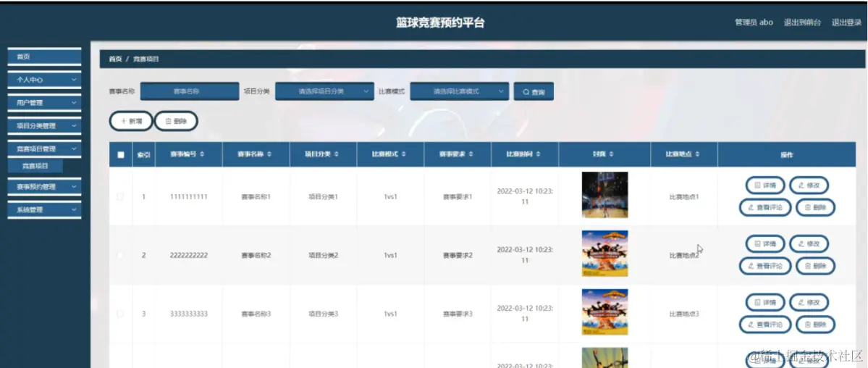Screen dimensions: 868x368
Task: Click 退出到前台 in the header
Action: click(x=802, y=22)
